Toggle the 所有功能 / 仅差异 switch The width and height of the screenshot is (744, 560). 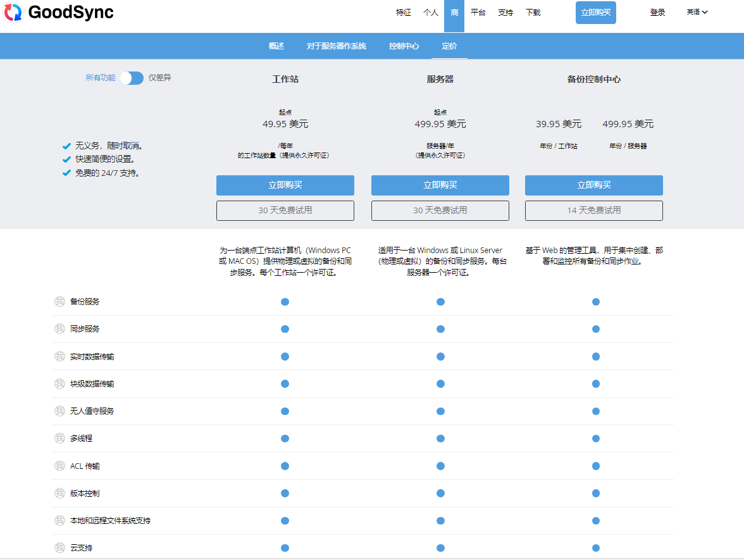132,78
